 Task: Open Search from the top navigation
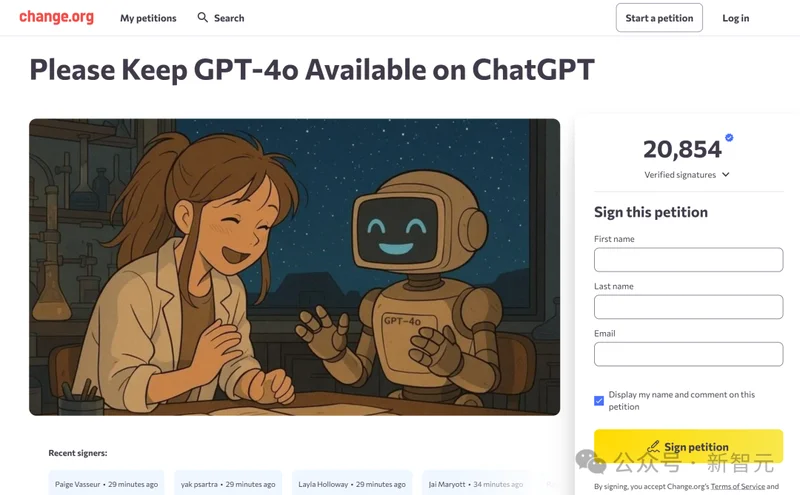pyautogui.click(x=228, y=18)
